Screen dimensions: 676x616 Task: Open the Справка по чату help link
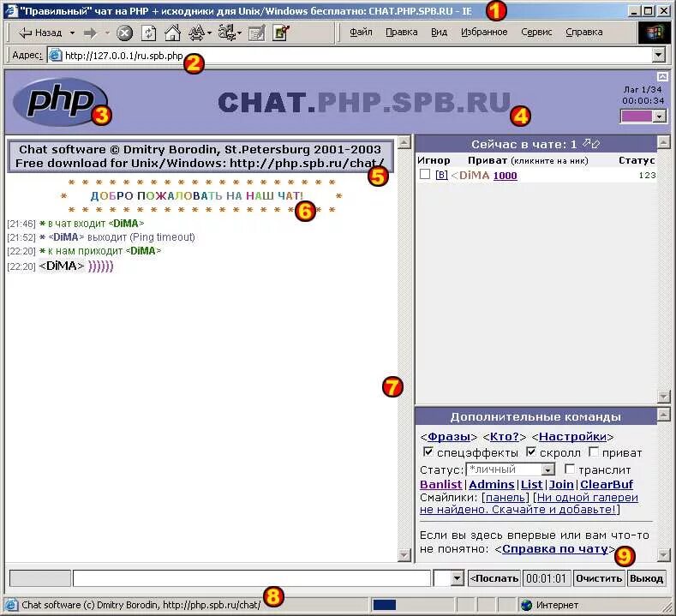555,549
